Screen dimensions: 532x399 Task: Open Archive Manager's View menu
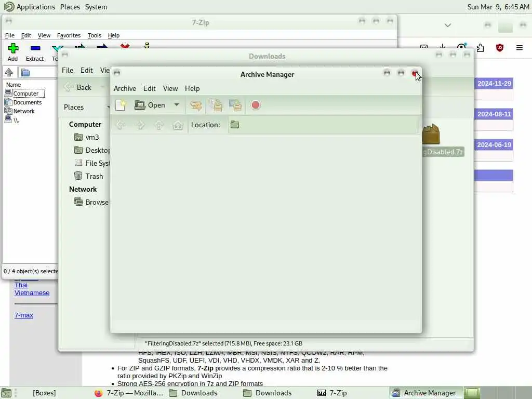(x=170, y=88)
